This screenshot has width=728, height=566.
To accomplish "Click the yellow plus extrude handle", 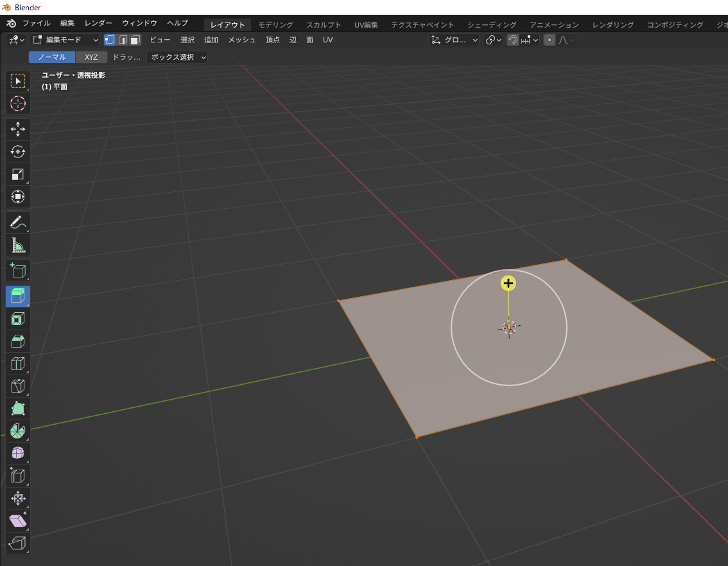I will pos(508,283).
